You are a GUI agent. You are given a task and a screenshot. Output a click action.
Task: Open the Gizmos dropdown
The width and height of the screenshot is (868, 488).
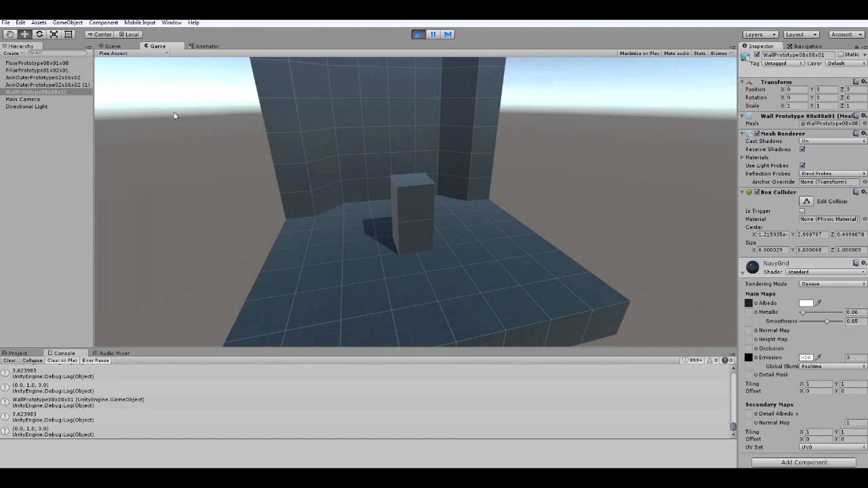click(720, 53)
